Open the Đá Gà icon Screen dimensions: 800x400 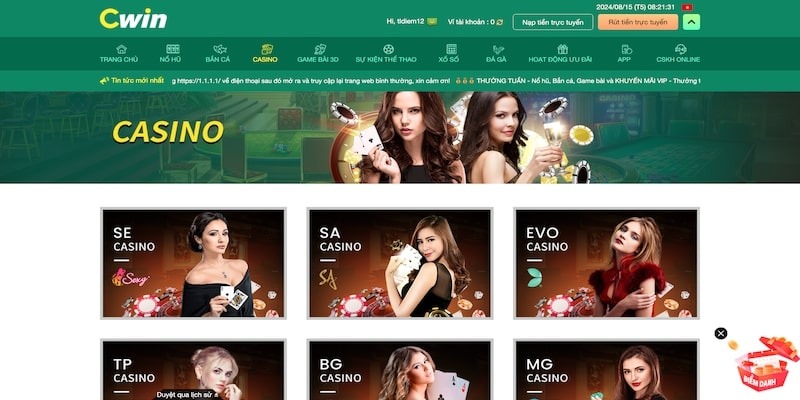(x=498, y=49)
